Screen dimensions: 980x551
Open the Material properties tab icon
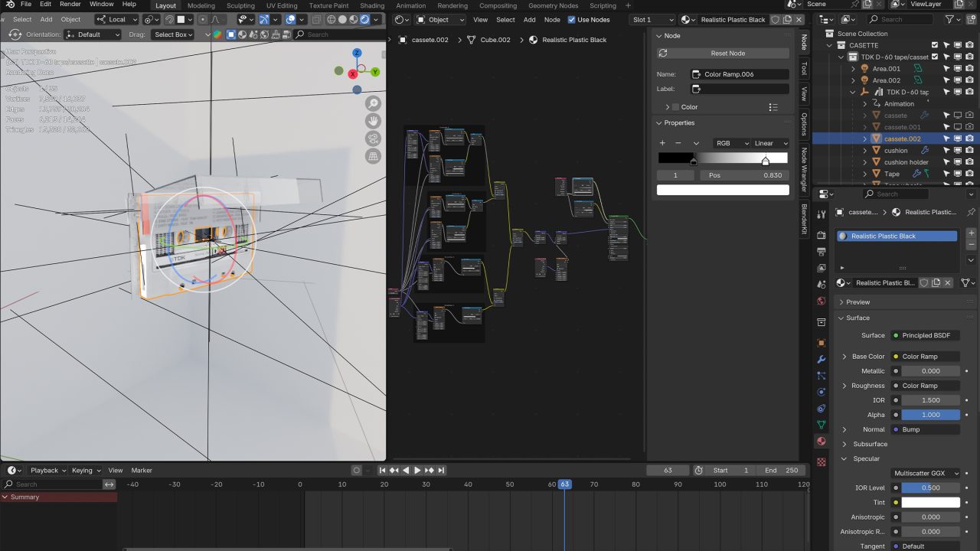click(x=822, y=441)
